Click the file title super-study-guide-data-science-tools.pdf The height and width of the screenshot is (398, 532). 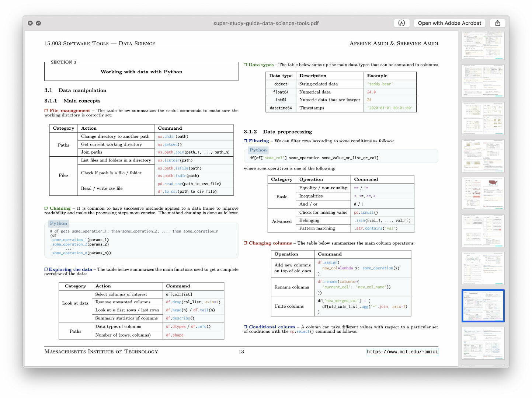266,23
